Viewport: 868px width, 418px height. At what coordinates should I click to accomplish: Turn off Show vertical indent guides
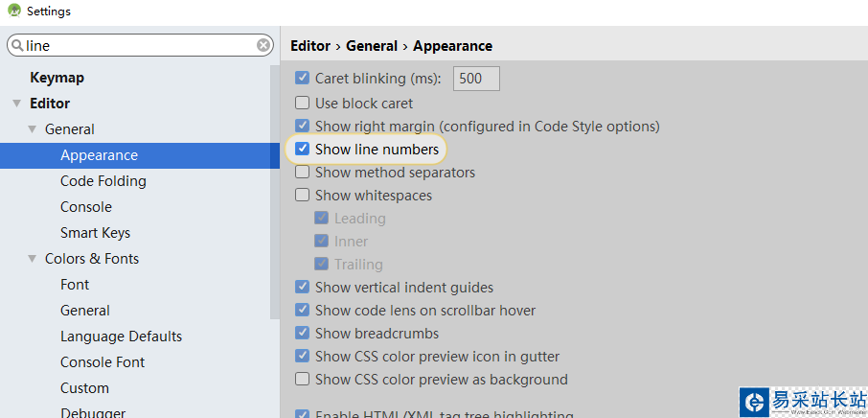point(303,288)
